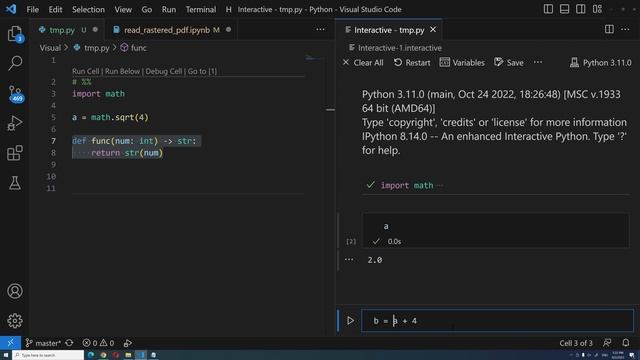The image size is (640, 360).
Task: Click Run Below code lens
Action: pyautogui.click(x=122, y=71)
